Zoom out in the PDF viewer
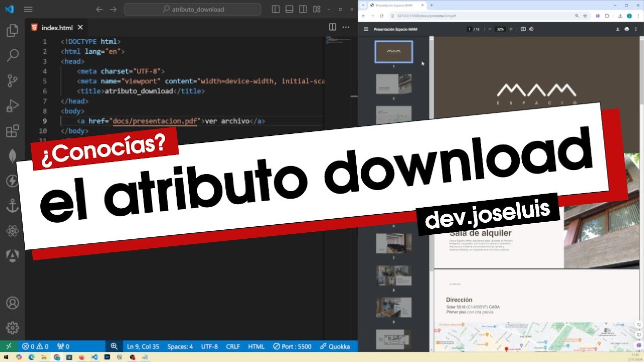This screenshot has width=644, height=362. (x=490, y=29)
